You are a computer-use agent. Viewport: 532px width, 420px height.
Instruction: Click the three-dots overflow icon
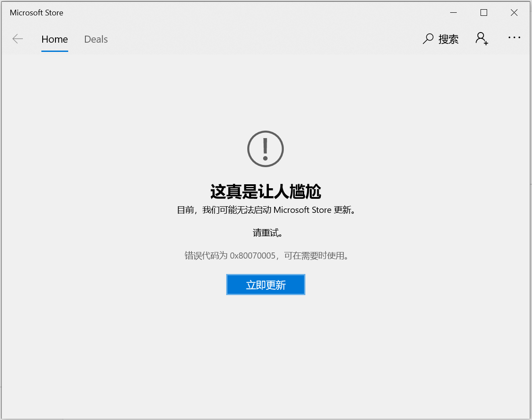514,39
